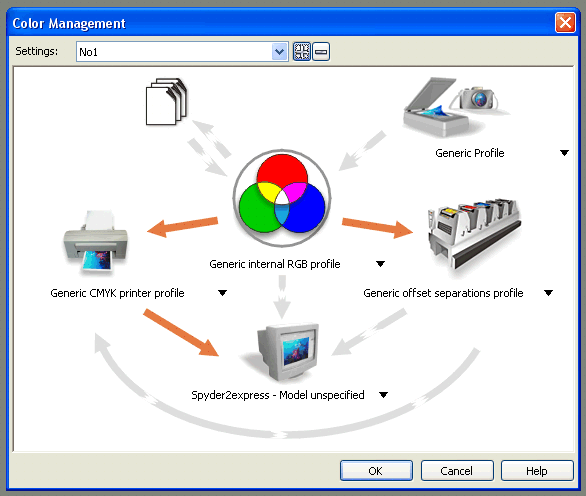Click the add preset style icon
This screenshot has width=586, height=496.
coord(301,51)
